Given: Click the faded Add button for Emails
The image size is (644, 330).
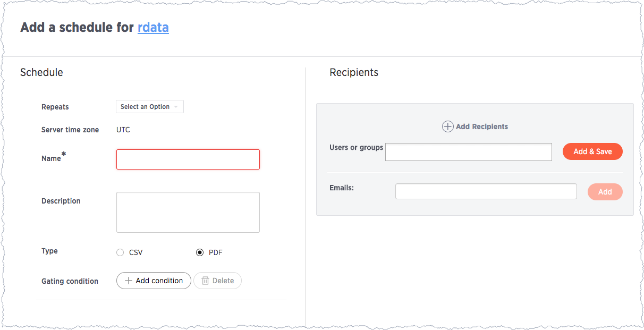Looking at the screenshot, I should click(605, 192).
